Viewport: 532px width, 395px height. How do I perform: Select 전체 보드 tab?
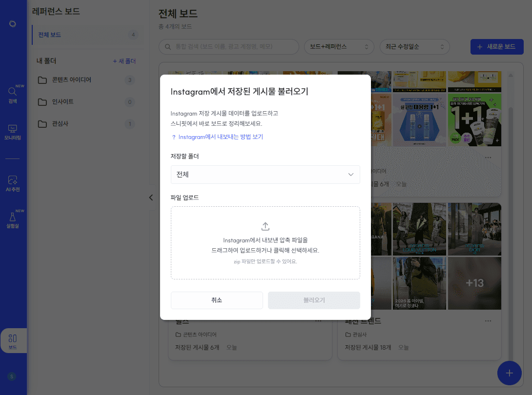coord(88,35)
